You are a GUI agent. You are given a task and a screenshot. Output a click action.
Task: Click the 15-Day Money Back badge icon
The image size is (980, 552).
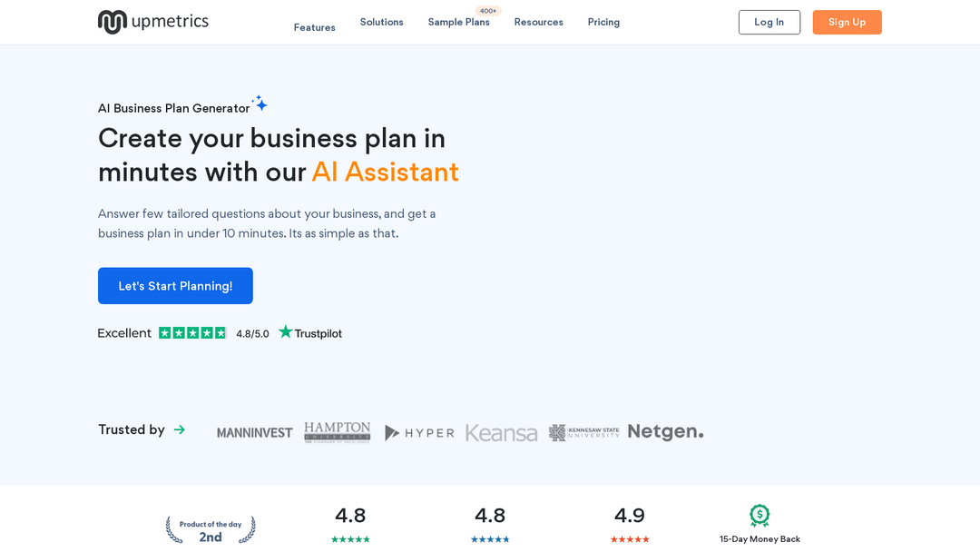pyautogui.click(x=759, y=516)
